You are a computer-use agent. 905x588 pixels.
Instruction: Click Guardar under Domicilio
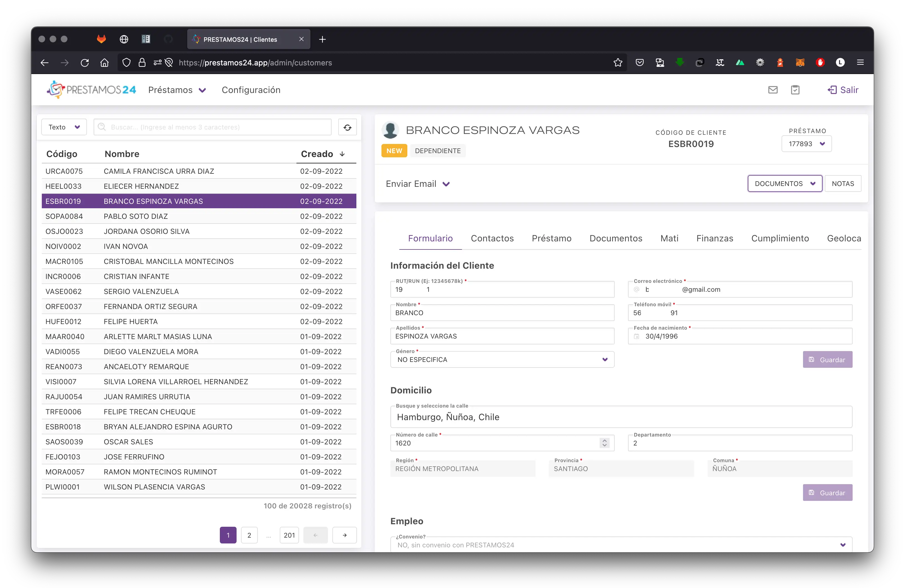pos(828,493)
